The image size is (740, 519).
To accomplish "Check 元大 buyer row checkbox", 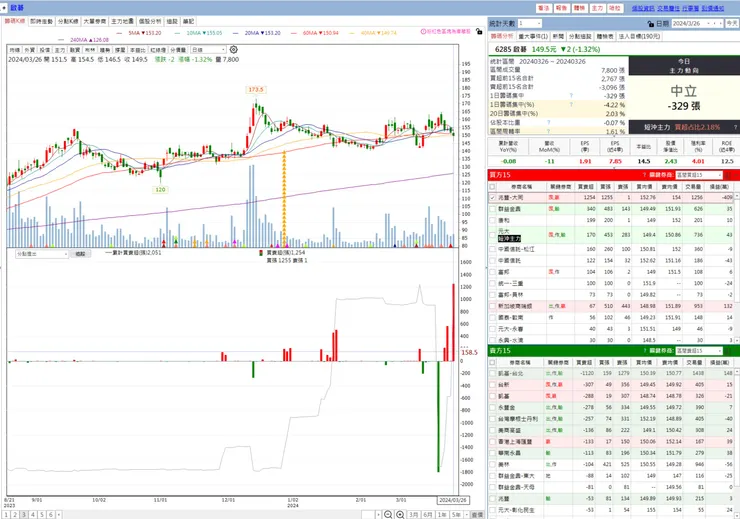I will tap(493, 234).
